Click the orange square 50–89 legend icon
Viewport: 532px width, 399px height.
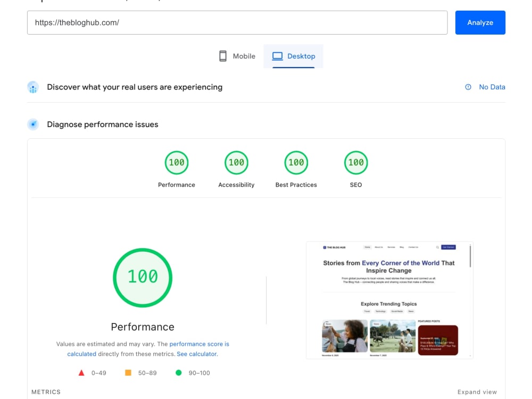click(128, 373)
